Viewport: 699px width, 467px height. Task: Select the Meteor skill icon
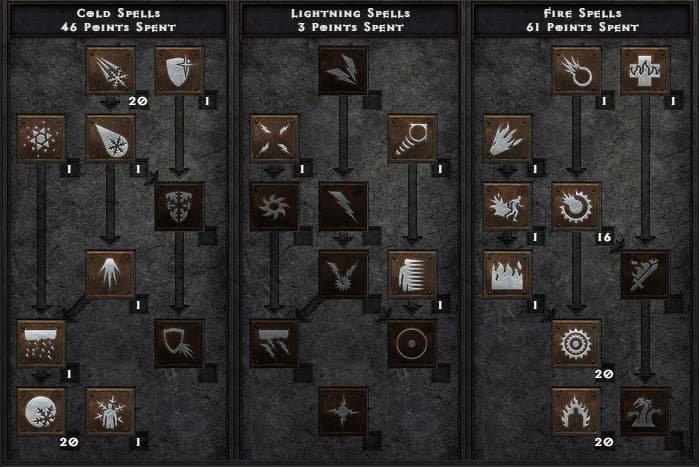(577, 344)
